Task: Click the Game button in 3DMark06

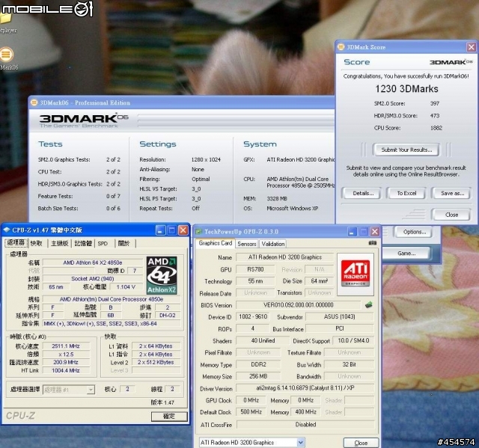Action: click(406, 254)
